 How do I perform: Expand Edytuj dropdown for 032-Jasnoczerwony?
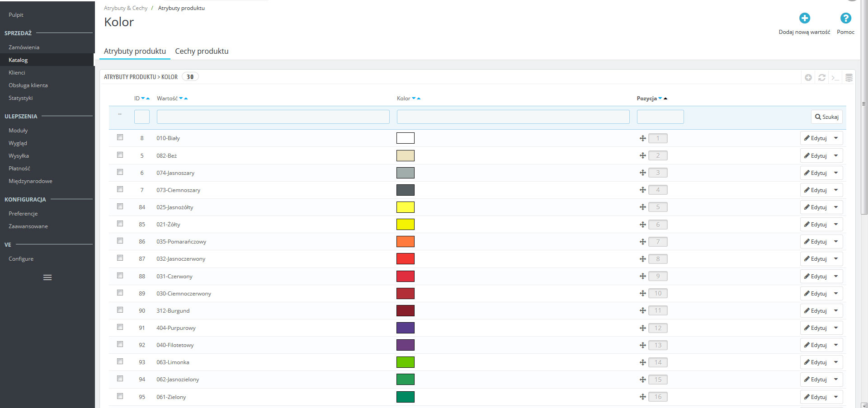pyautogui.click(x=836, y=259)
